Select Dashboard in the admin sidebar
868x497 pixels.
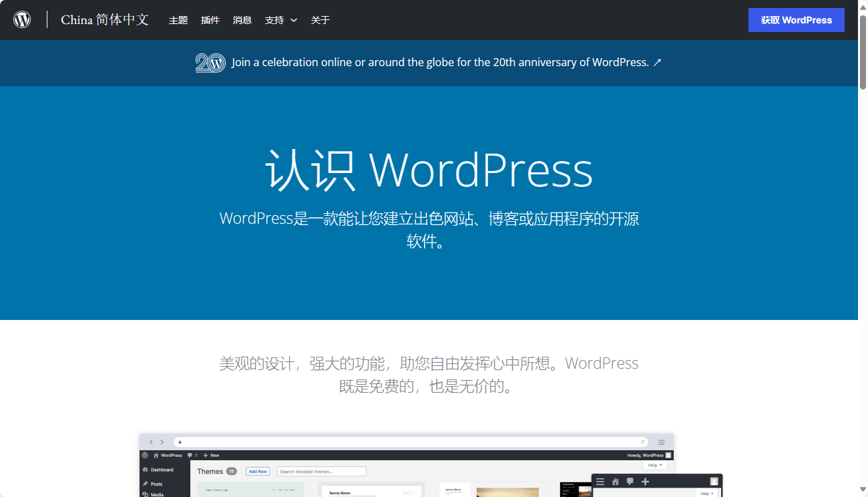click(158, 470)
